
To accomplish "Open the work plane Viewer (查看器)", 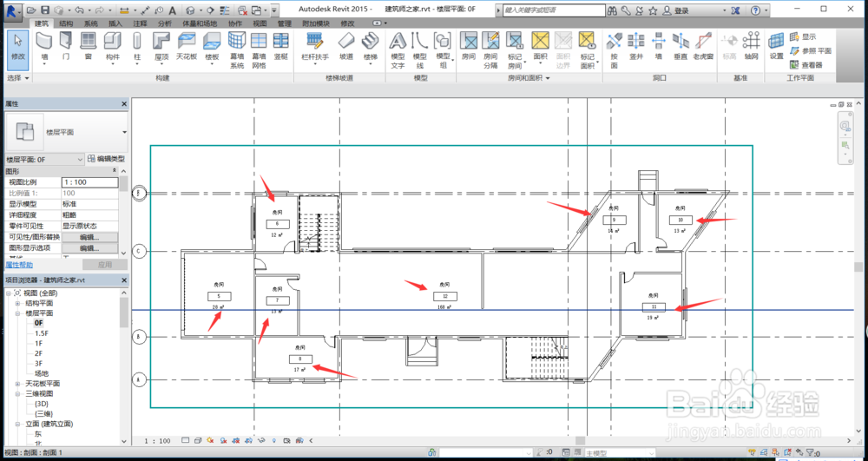I will coord(806,65).
